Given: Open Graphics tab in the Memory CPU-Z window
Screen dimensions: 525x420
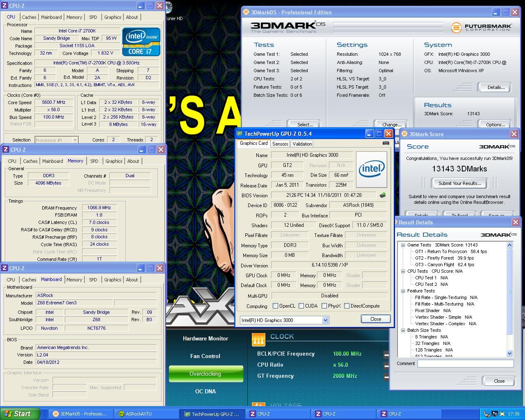Looking at the screenshot, I should (x=114, y=161).
